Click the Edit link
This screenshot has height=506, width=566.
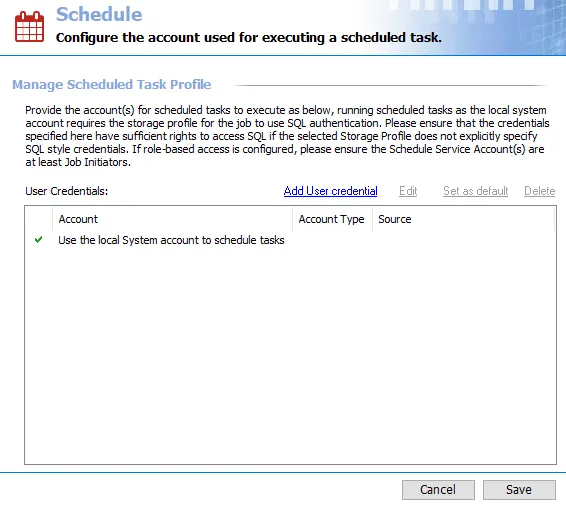coord(408,191)
